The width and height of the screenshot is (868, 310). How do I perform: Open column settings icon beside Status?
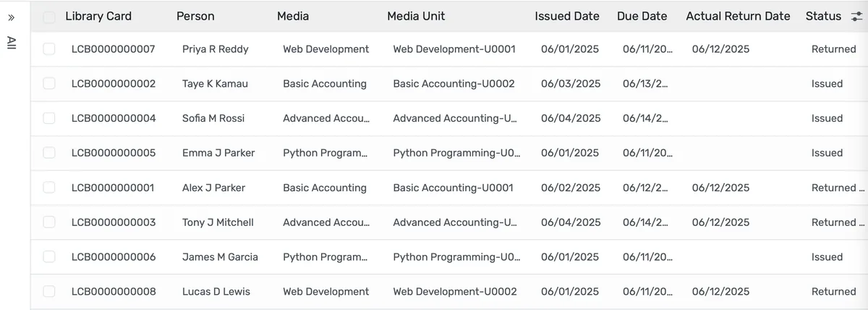pos(856,17)
